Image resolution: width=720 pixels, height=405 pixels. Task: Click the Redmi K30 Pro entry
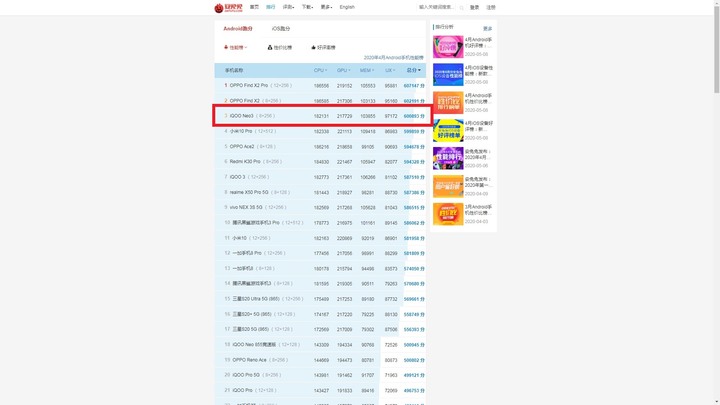[320, 162]
